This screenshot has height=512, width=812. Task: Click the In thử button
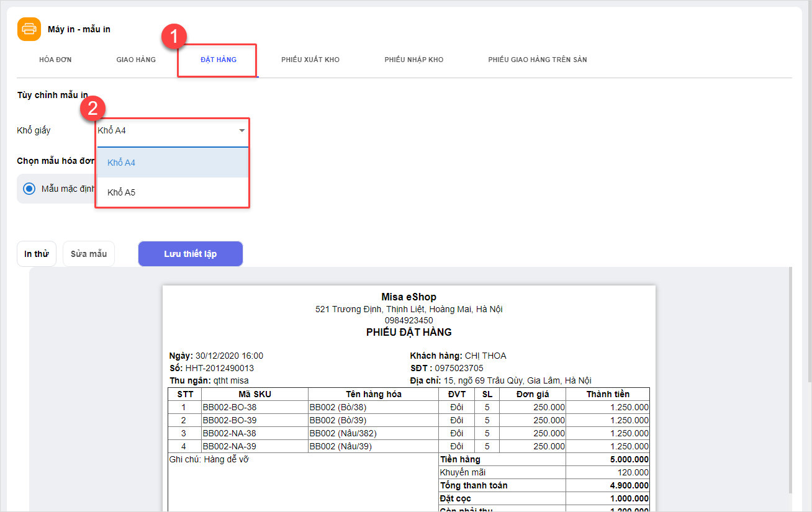tap(37, 254)
